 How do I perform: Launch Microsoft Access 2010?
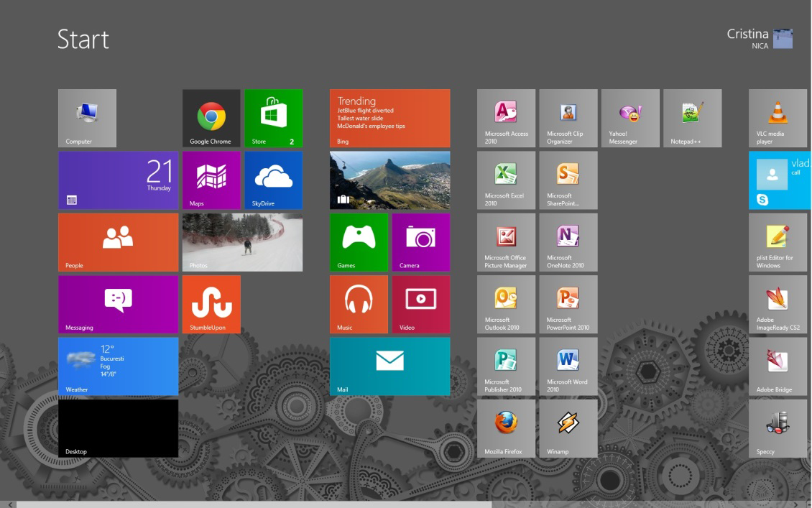tap(506, 118)
